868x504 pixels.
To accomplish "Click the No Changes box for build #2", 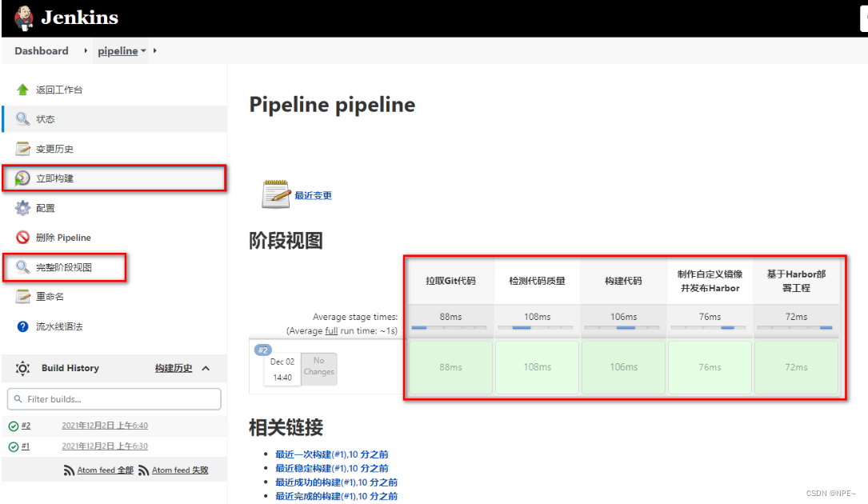I will pos(319,368).
